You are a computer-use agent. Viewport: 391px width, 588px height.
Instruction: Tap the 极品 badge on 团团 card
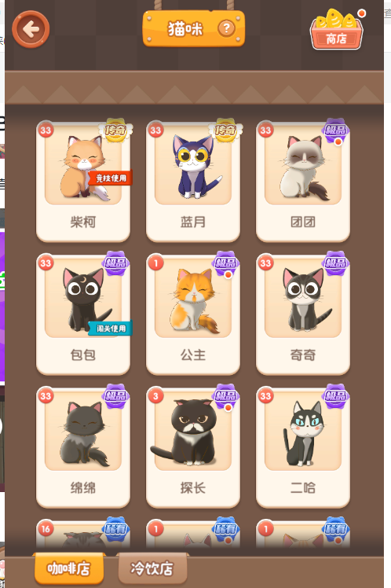click(x=335, y=130)
